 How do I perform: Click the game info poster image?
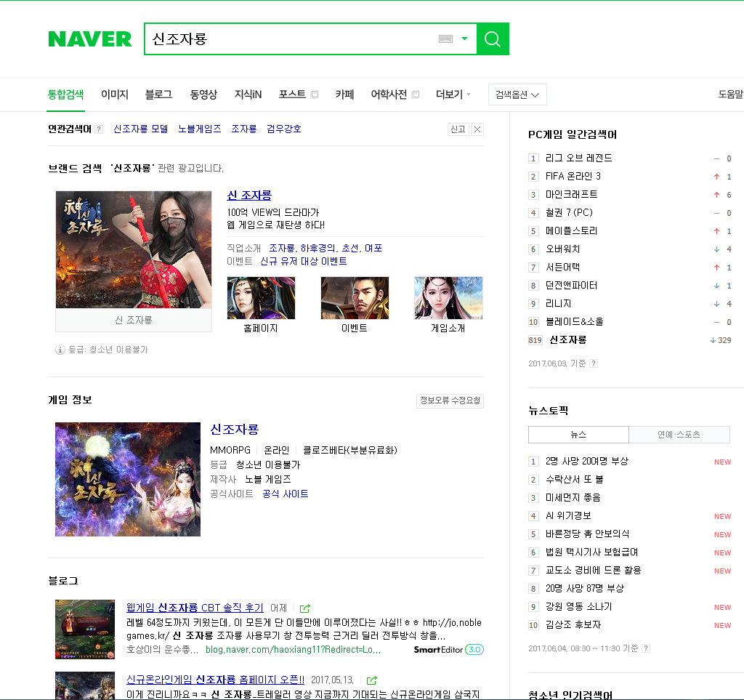coord(128,479)
